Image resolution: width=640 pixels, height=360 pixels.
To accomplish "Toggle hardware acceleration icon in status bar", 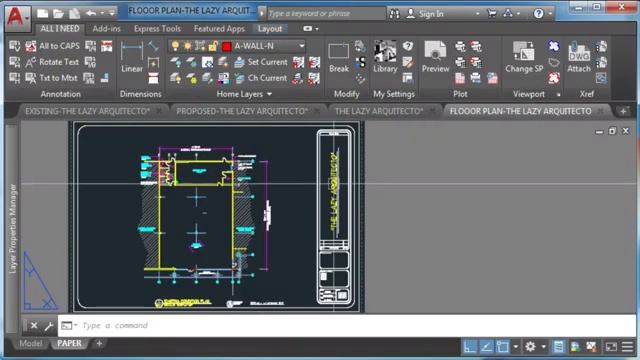I will 575,347.
